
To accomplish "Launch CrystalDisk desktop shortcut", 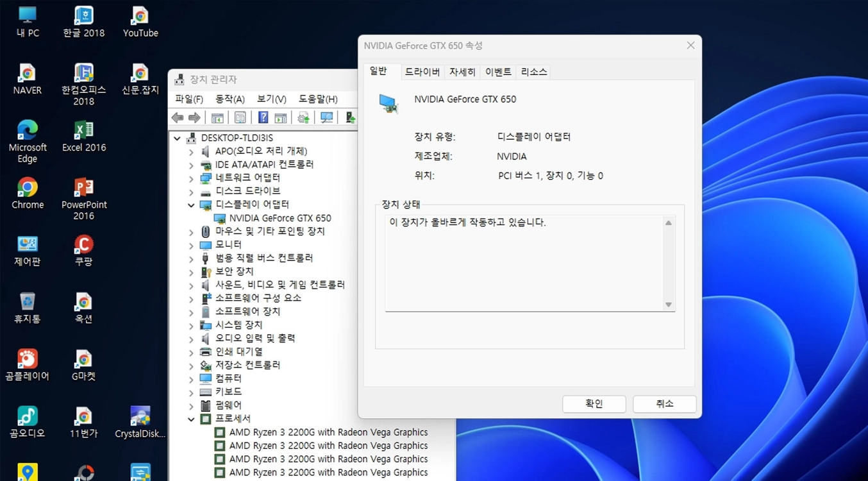I will 140,422.
